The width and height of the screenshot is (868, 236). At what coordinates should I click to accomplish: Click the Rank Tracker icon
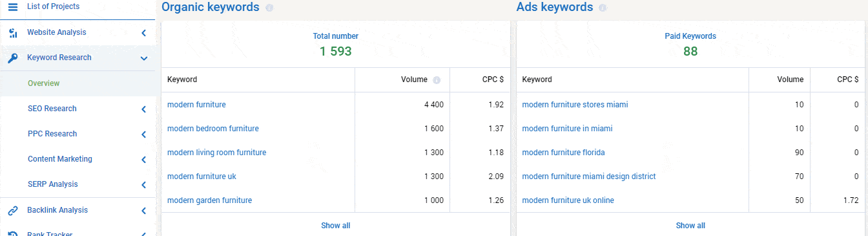[13, 233]
